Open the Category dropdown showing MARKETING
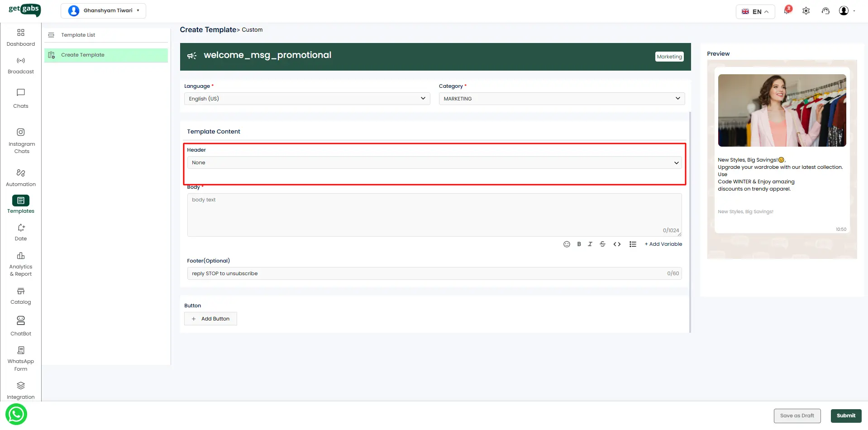 point(562,99)
